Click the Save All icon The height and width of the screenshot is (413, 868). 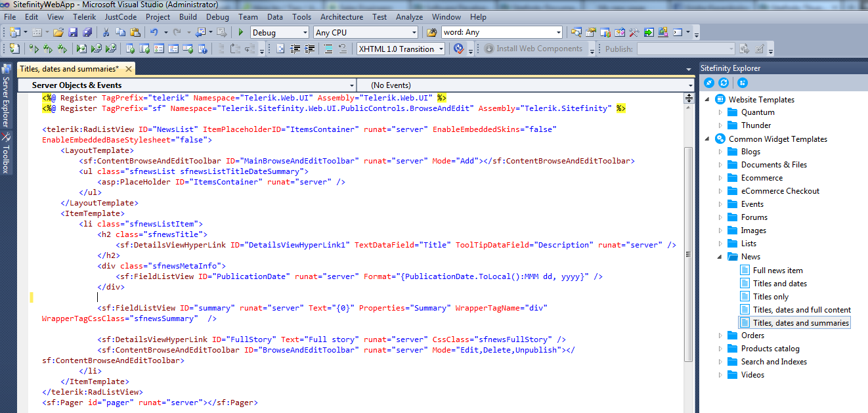(87, 32)
